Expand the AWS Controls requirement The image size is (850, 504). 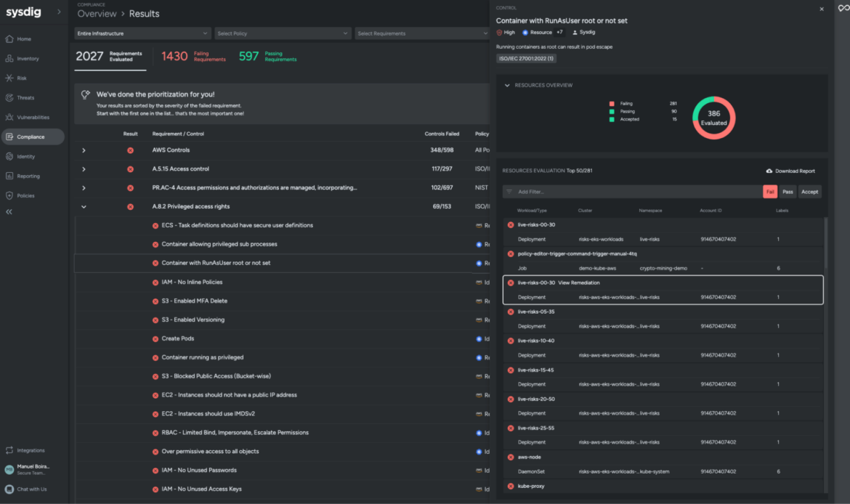click(x=84, y=150)
